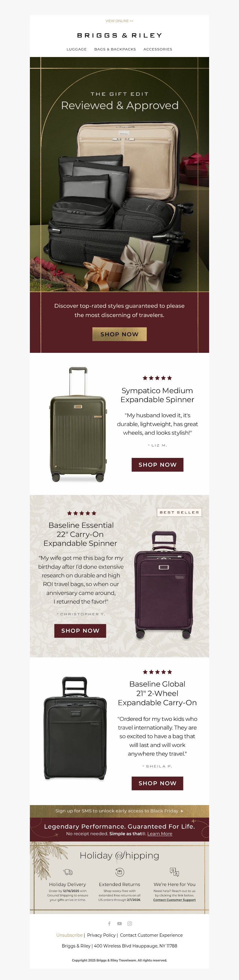Open the Facebook icon in footer

pos(109,923)
